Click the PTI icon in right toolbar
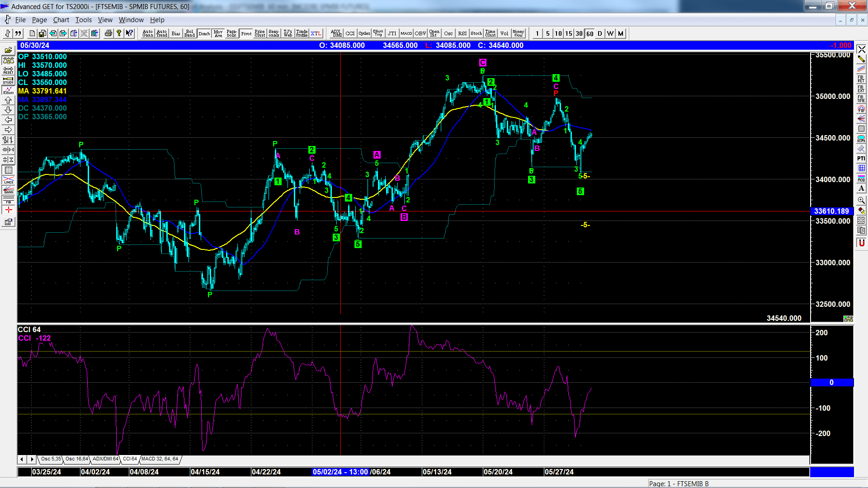Image resolution: width=868 pixels, height=488 pixels. 861,158
